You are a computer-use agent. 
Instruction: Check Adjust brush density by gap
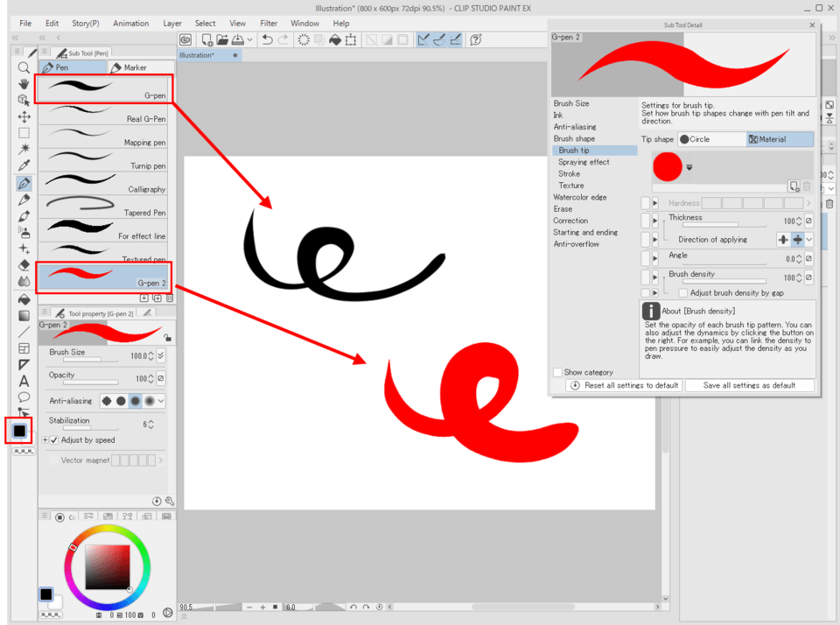point(683,293)
